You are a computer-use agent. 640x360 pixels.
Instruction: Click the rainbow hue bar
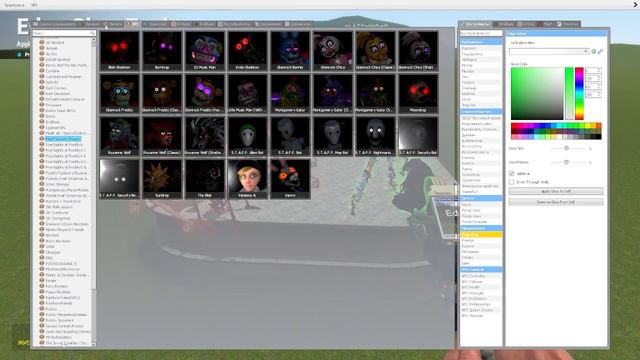pyautogui.click(x=579, y=93)
